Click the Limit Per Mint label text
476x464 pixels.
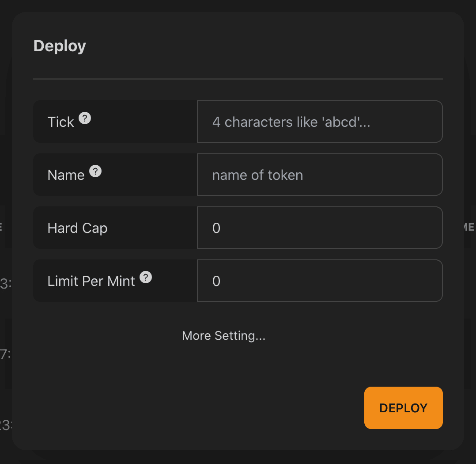[x=91, y=281]
